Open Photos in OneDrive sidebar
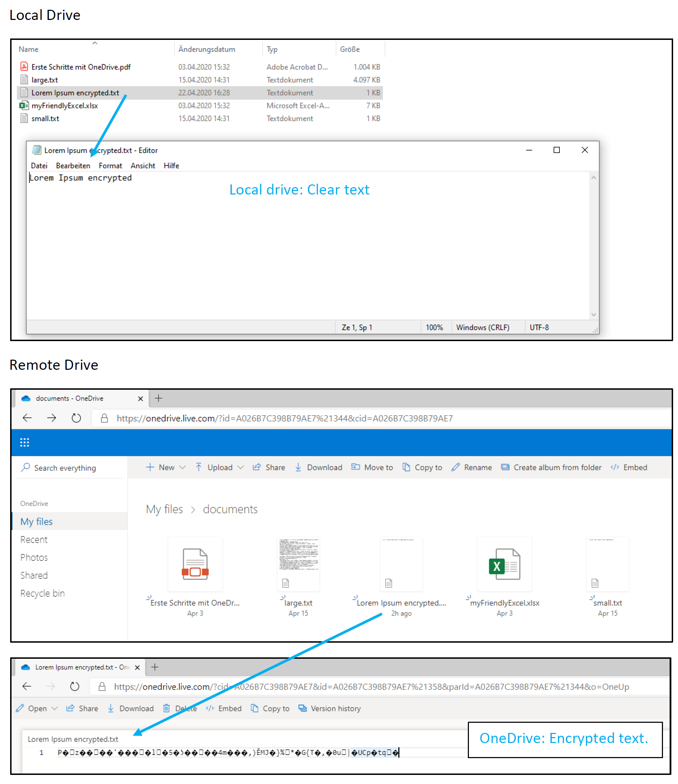 [x=34, y=557]
